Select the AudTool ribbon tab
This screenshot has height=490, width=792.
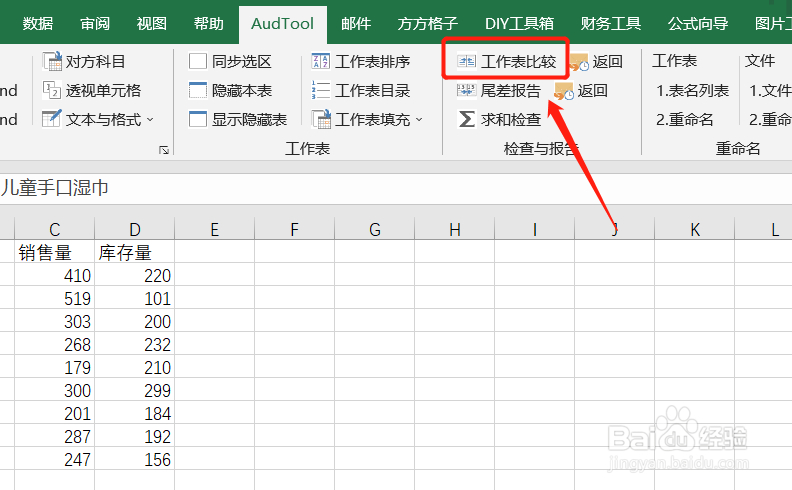tap(282, 24)
